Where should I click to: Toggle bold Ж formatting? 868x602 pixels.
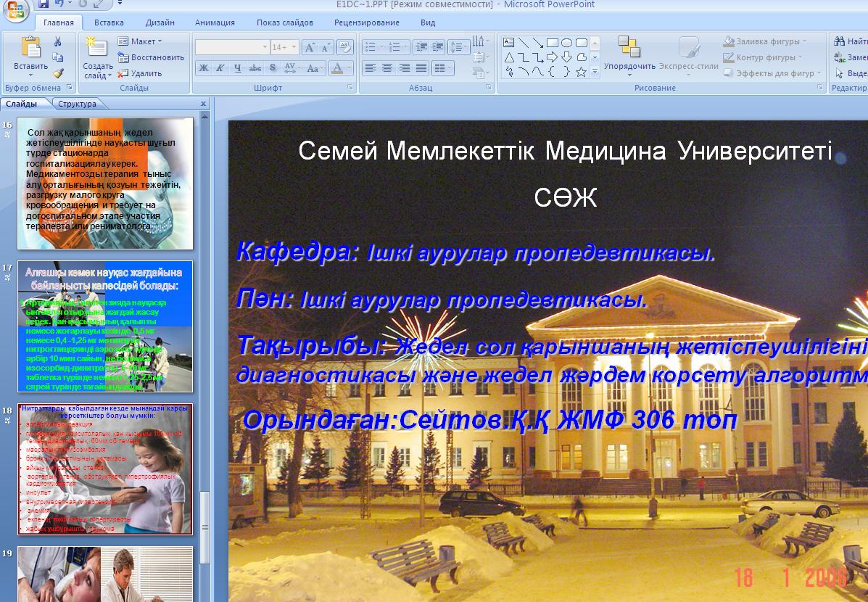point(204,68)
